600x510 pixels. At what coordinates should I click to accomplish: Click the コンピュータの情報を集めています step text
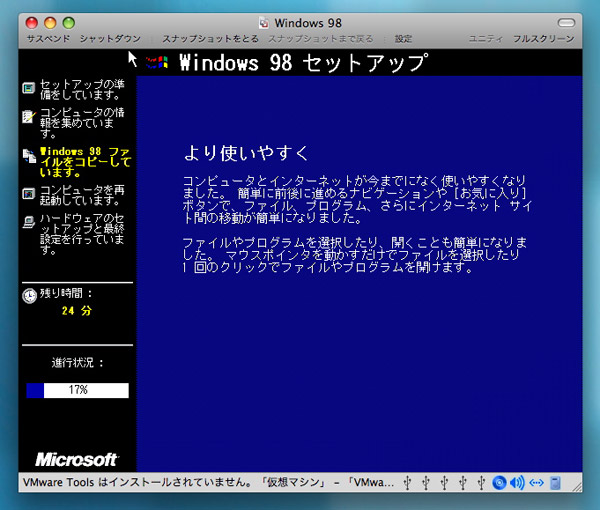tap(82, 123)
